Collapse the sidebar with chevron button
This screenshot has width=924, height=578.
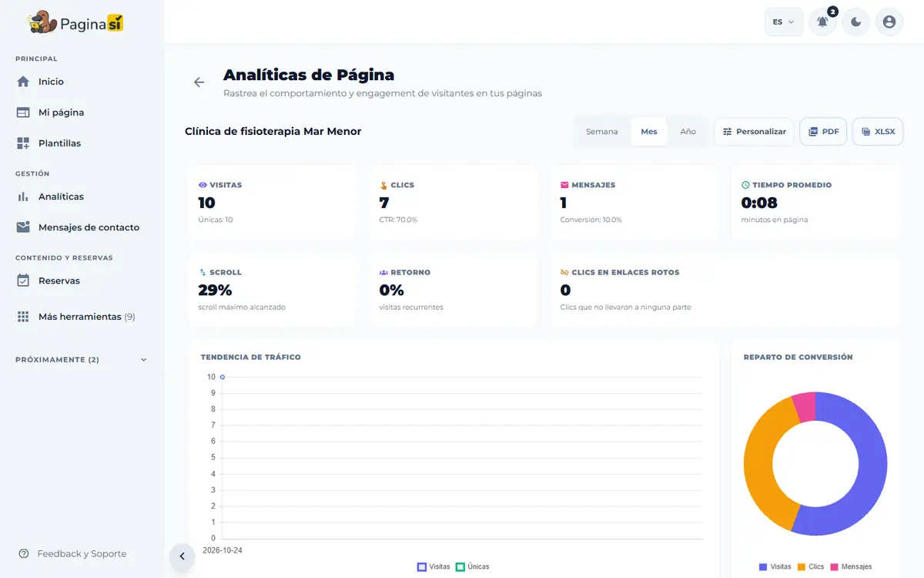click(182, 556)
